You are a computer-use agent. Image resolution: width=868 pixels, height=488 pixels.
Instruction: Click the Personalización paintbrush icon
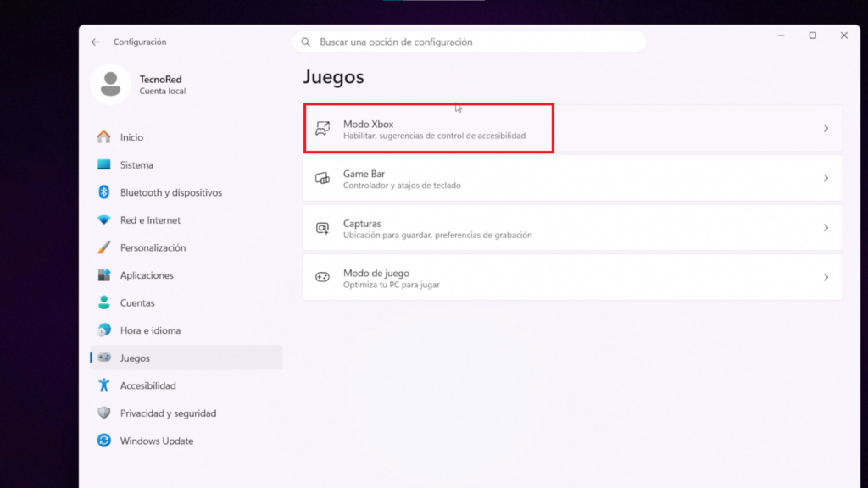(x=103, y=247)
